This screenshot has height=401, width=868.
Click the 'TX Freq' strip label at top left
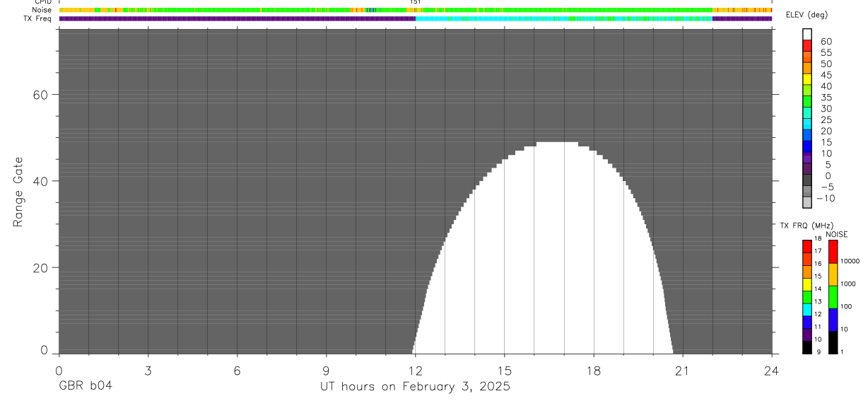pyautogui.click(x=37, y=18)
